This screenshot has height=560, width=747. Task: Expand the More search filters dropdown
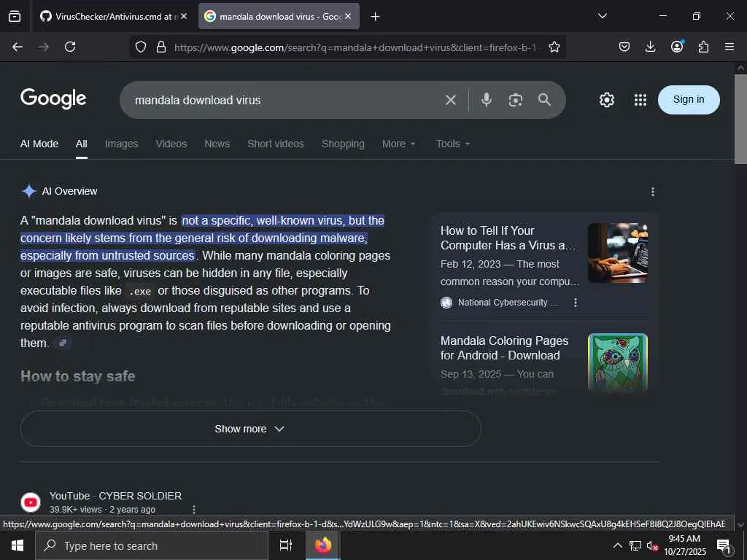399,144
